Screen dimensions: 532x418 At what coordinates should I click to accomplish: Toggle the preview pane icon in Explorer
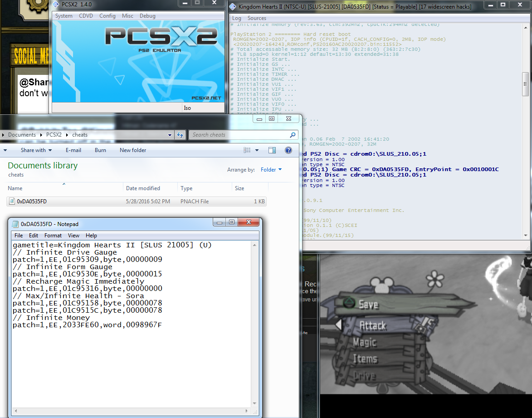pyautogui.click(x=272, y=150)
